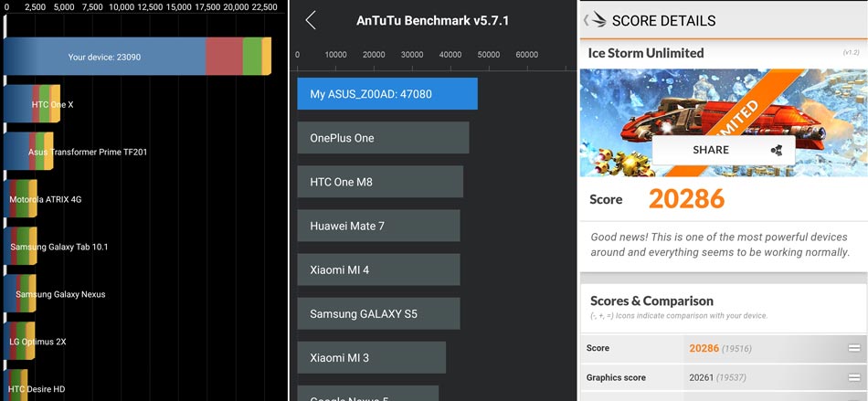The image size is (868, 401).
Task: Select the My ASUS_Z00AD: 47080 bar
Action: 387,93
